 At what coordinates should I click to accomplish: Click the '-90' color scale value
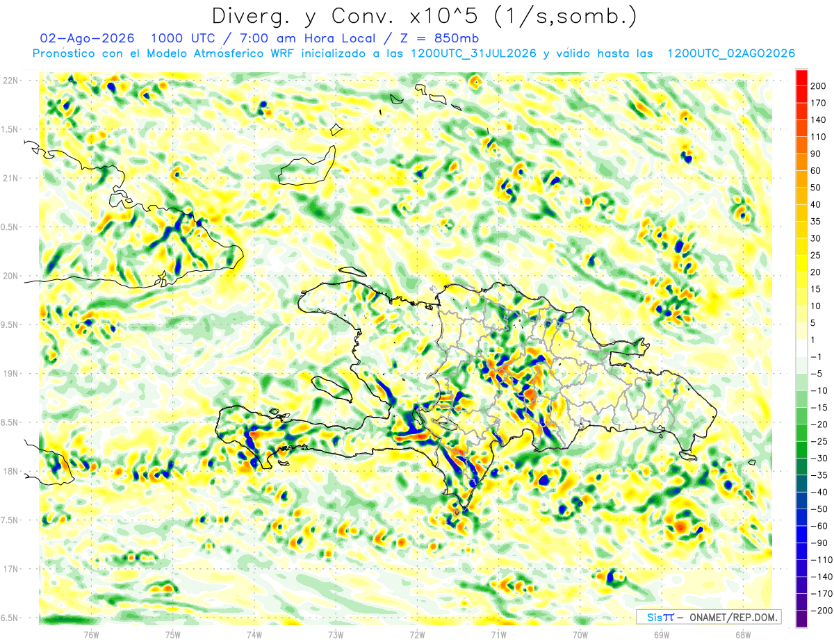[x=819, y=543]
